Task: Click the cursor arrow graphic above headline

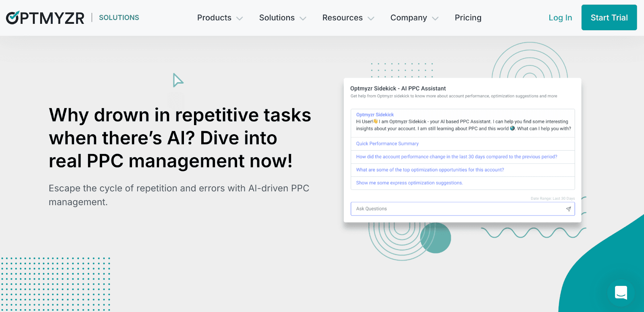Action: (x=178, y=80)
